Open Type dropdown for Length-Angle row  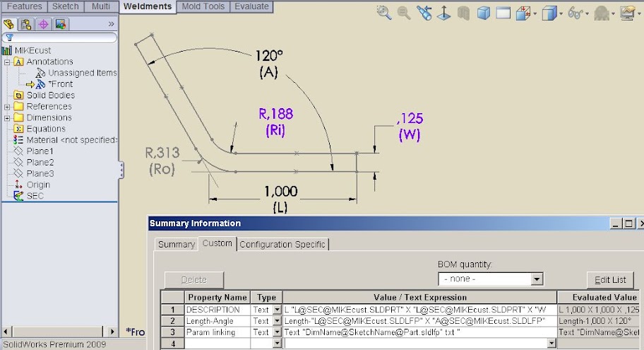tap(278, 321)
